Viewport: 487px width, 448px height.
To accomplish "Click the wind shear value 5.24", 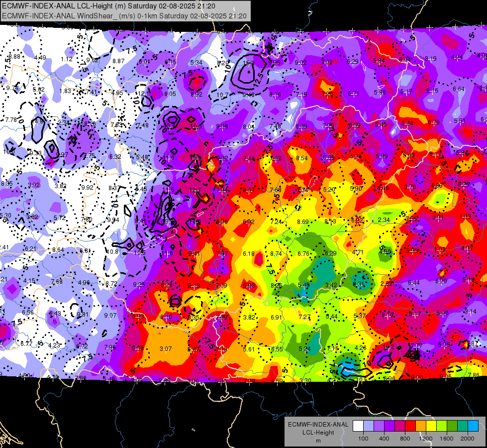I will point(304,349).
